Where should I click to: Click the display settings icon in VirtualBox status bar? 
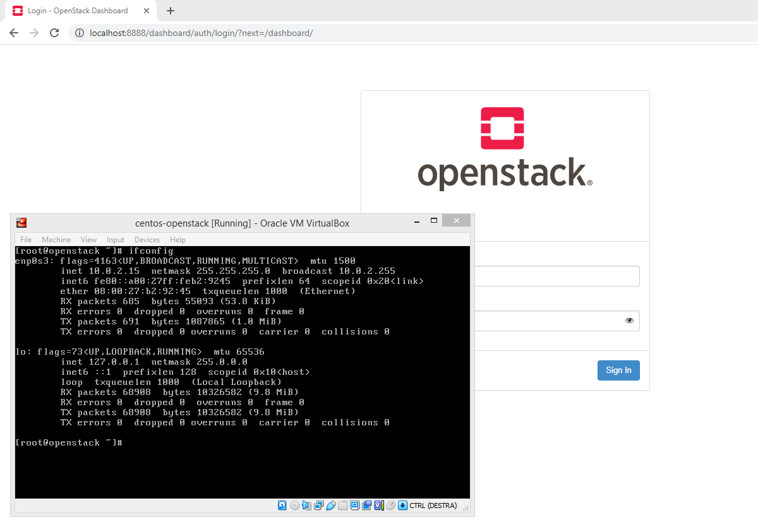(355, 505)
